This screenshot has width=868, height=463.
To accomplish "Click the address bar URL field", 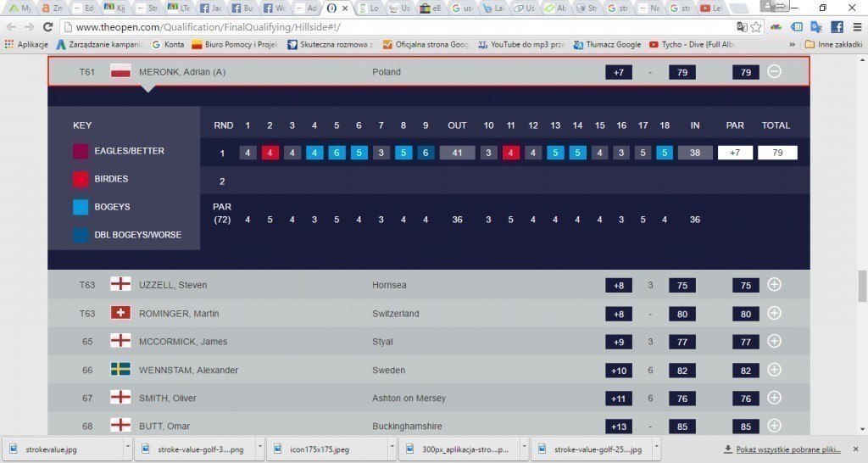I will point(381,27).
